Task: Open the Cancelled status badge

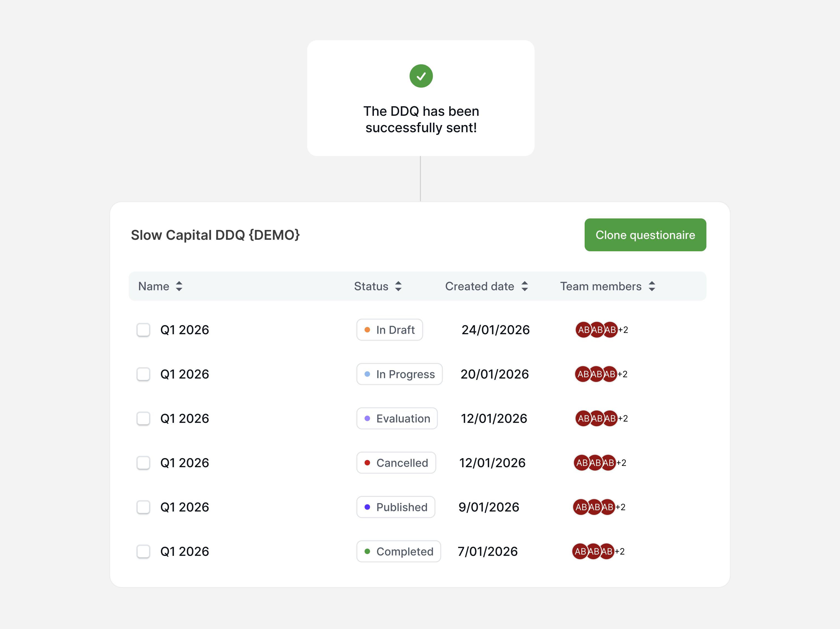Action: (x=396, y=463)
